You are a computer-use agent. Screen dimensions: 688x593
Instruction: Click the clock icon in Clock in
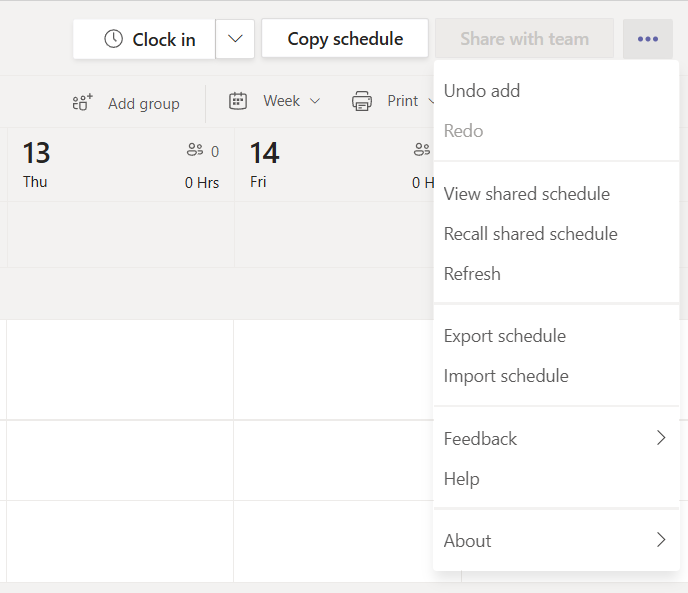coord(114,39)
